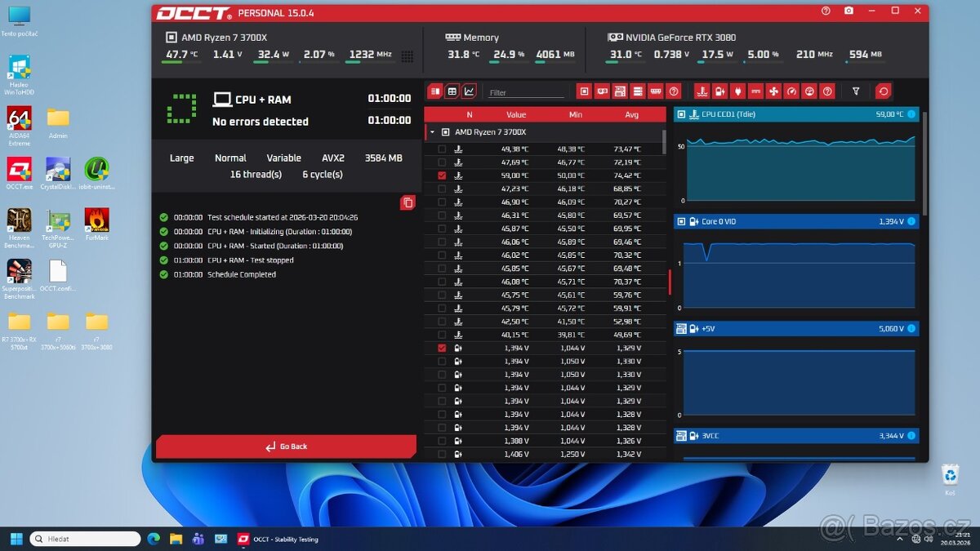Check the first temperature sensor row checkbox

(x=442, y=149)
